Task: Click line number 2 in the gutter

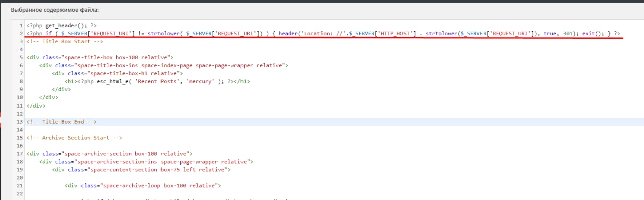Action: pyautogui.click(x=21, y=33)
